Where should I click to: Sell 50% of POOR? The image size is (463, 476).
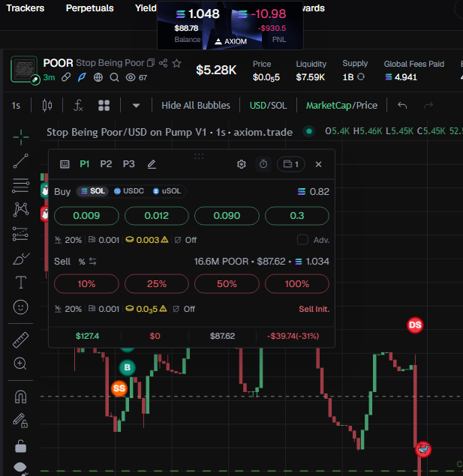(x=227, y=284)
